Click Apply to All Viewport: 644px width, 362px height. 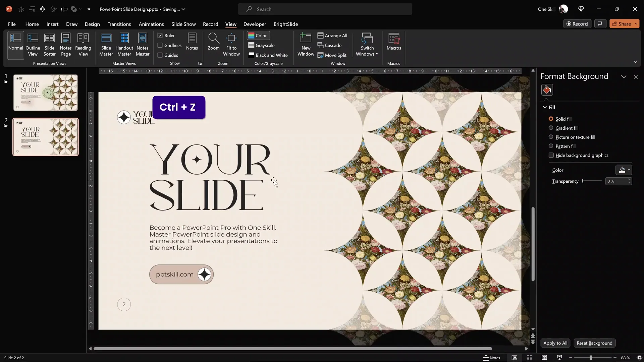pyautogui.click(x=555, y=343)
